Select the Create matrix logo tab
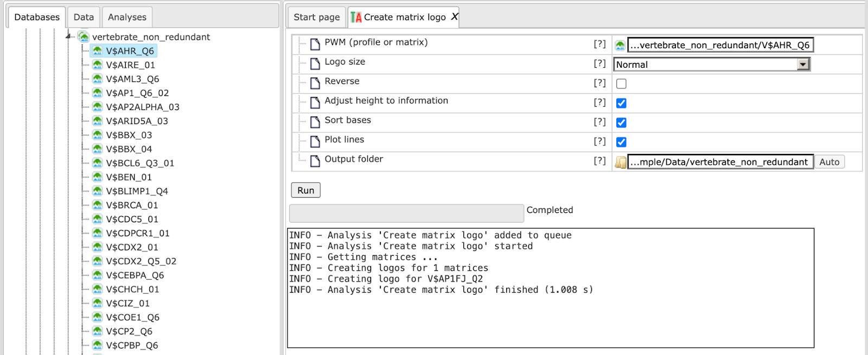This screenshot has height=355, width=868. click(x=405, y=17)
